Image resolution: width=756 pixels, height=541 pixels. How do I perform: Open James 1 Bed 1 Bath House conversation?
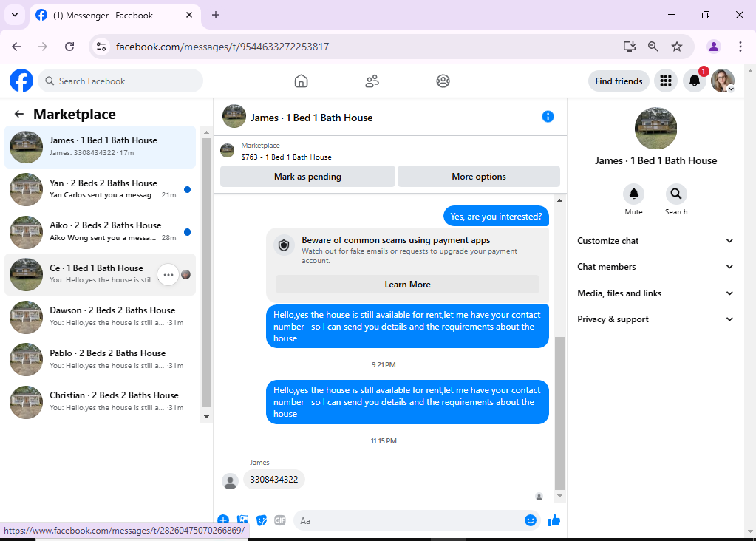[x=100, y=146]
